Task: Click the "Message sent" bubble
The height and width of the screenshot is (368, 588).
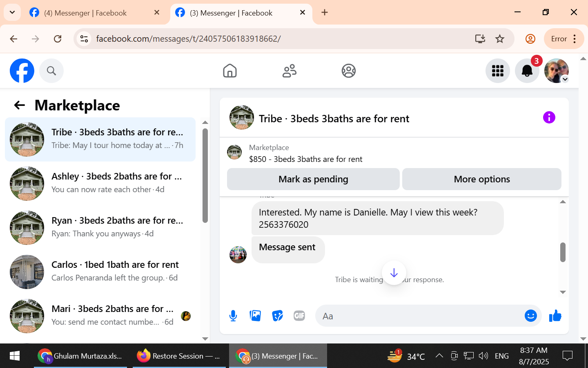Action: [x=288, y=250]
